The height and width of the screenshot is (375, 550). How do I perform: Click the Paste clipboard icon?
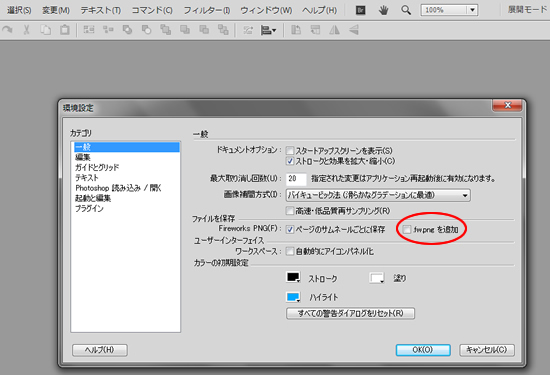coord(65,30)
